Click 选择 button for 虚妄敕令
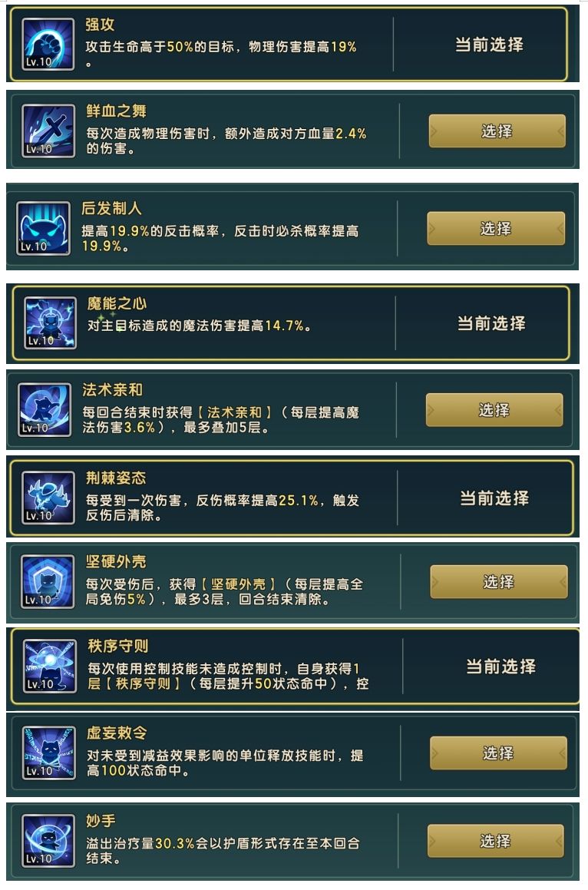The image size is (588, 890). 498,753
